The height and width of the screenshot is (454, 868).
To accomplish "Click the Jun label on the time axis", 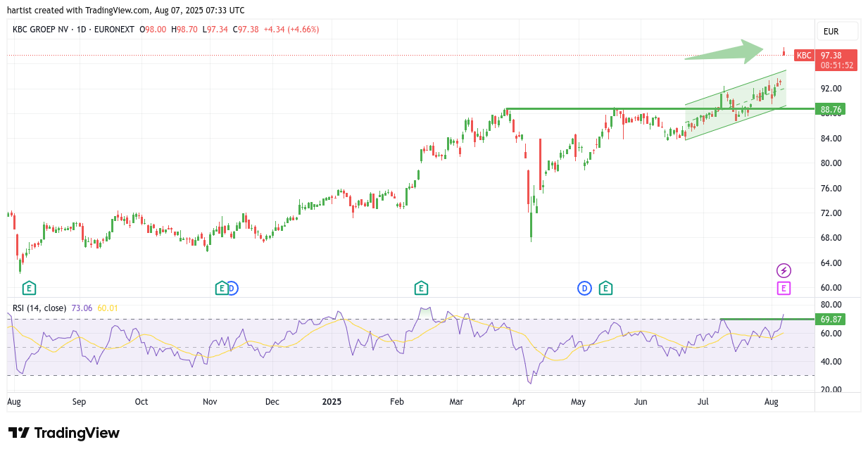I will [641, 402].
